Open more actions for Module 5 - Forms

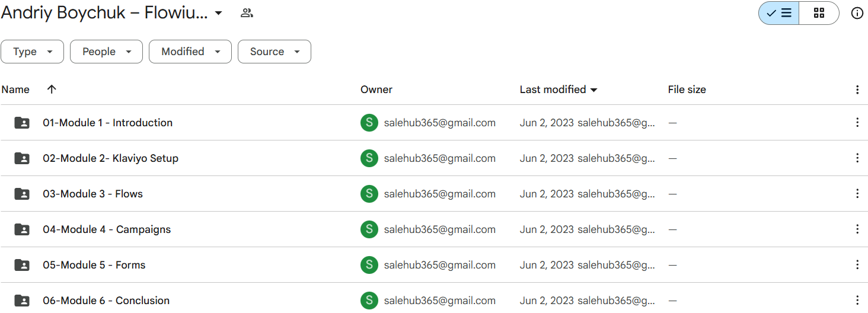coord(857,265)
